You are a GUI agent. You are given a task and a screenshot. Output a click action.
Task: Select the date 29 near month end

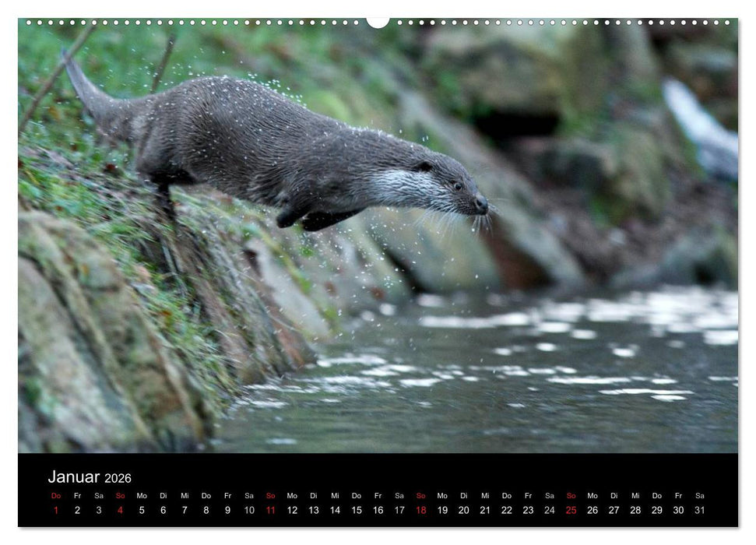[656, 508]
